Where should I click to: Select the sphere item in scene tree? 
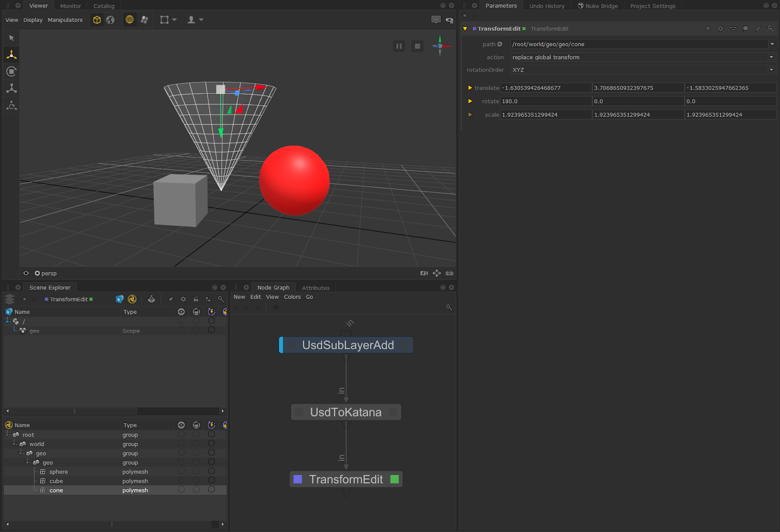[x=58, y=472]
